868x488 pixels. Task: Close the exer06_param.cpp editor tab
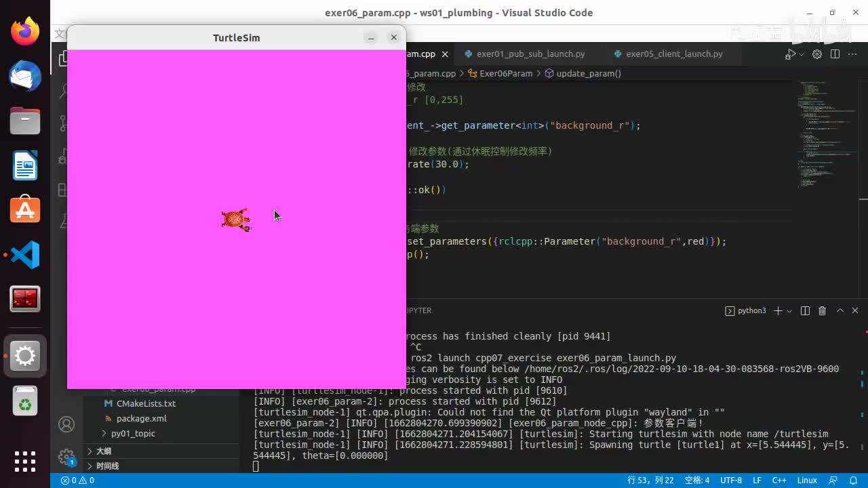tap(445, 54)
